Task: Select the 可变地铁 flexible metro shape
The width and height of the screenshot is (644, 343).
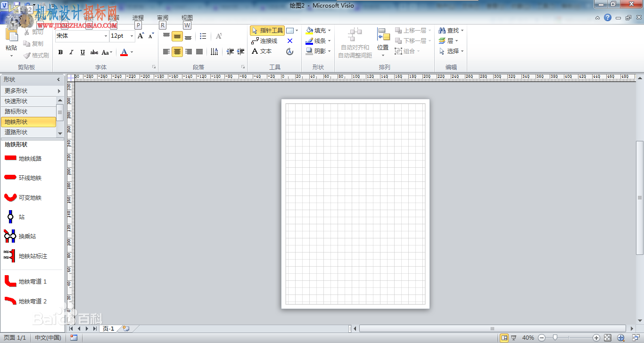Action: [x=23, y=198]
